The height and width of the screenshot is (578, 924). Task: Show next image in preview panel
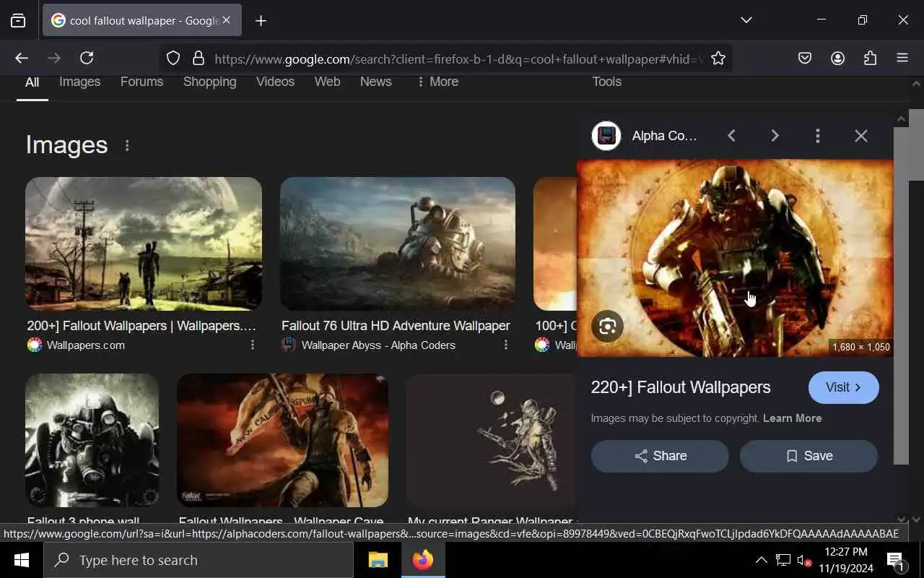point(775,136)
